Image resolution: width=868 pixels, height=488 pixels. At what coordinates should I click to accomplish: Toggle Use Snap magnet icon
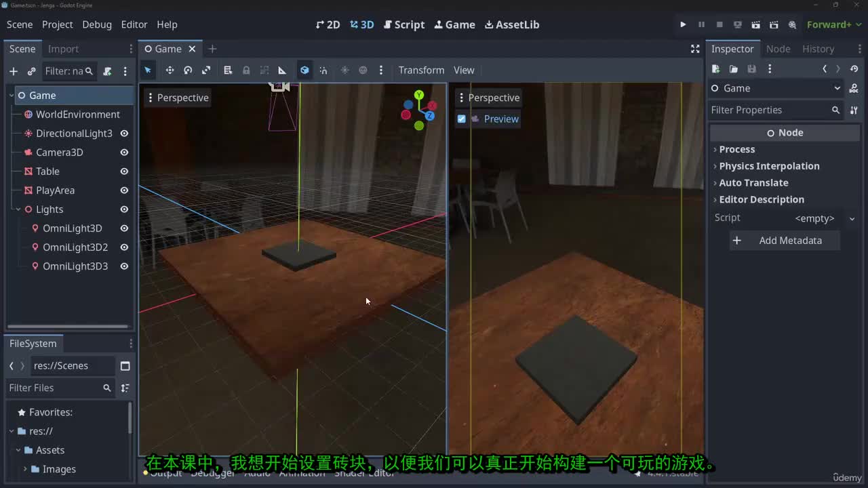tap(323, 70)
